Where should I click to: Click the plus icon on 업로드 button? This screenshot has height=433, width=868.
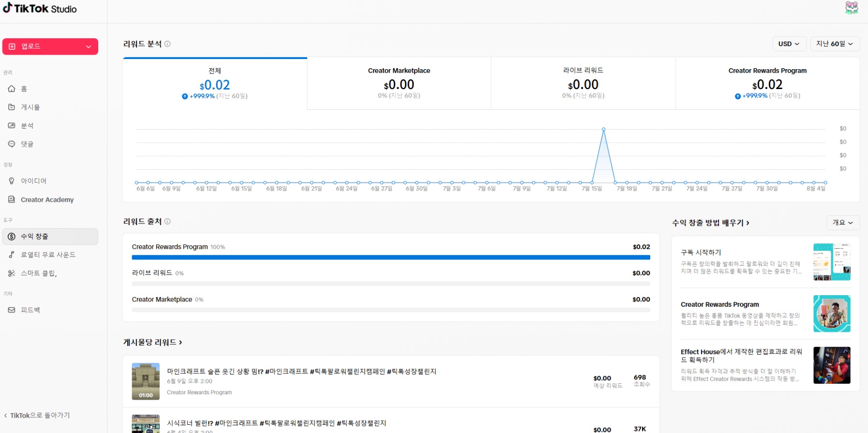(12, 46)
